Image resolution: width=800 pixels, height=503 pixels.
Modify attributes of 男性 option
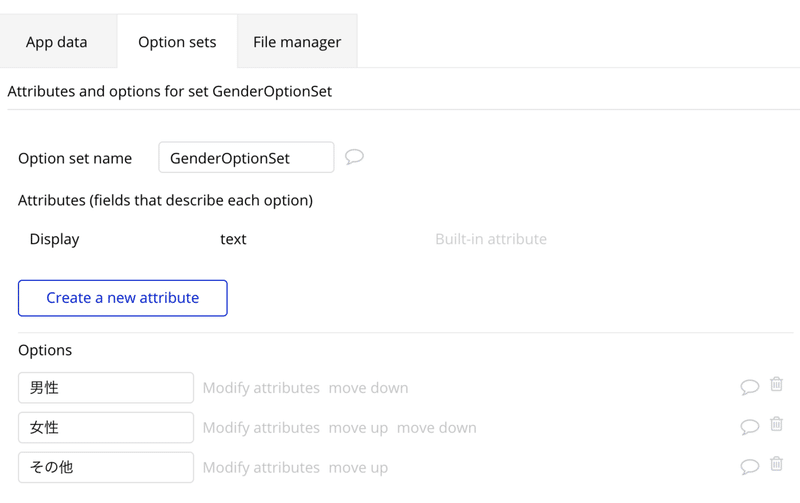[x=261, y=388]
